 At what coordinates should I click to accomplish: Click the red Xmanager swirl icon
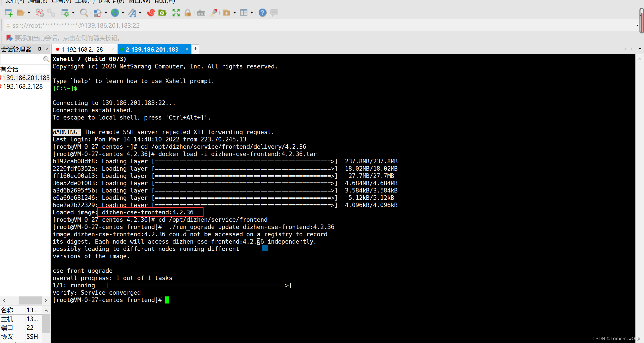pos(151,13)
